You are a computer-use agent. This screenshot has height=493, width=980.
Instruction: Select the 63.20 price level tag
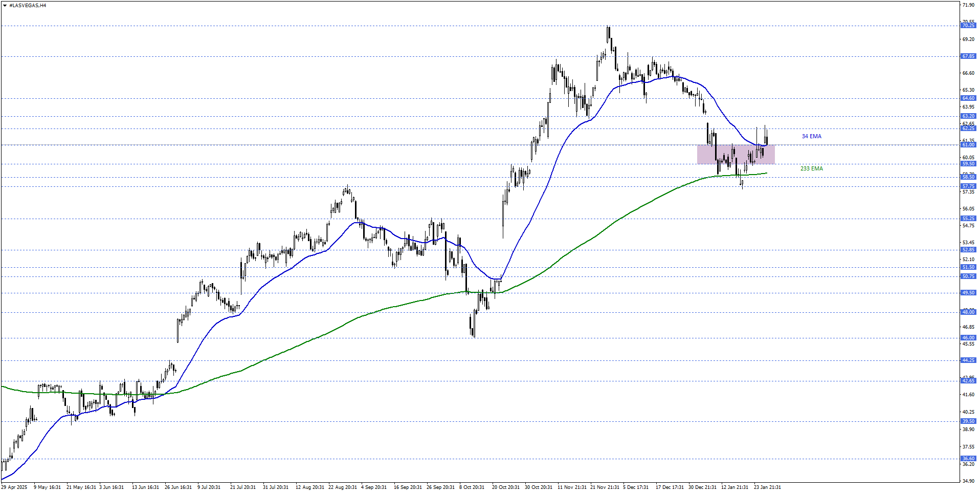[968, 116]
